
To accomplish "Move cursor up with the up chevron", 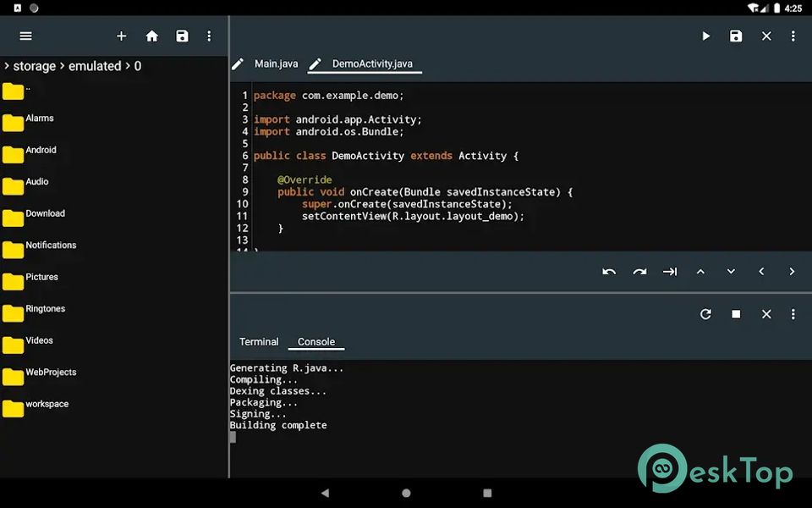I will click(700, 272).
